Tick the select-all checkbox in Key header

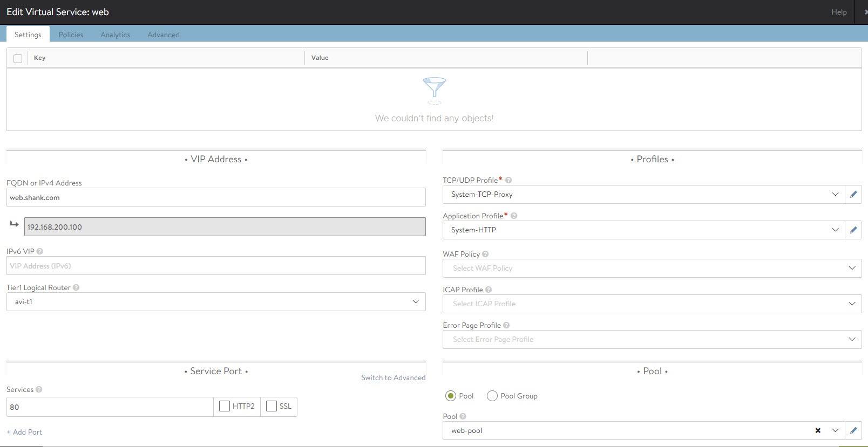[18, 58]
